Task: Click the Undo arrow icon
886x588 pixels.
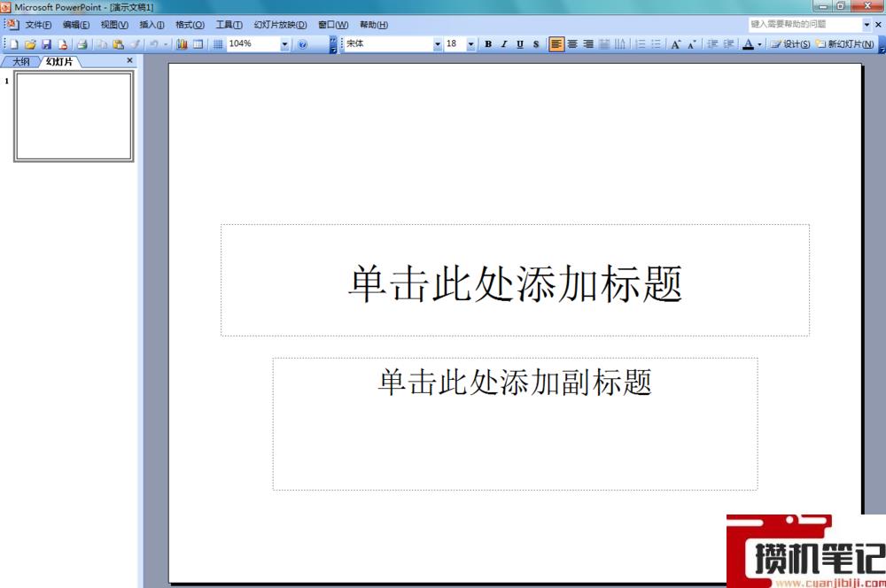Action: (153, 44)
